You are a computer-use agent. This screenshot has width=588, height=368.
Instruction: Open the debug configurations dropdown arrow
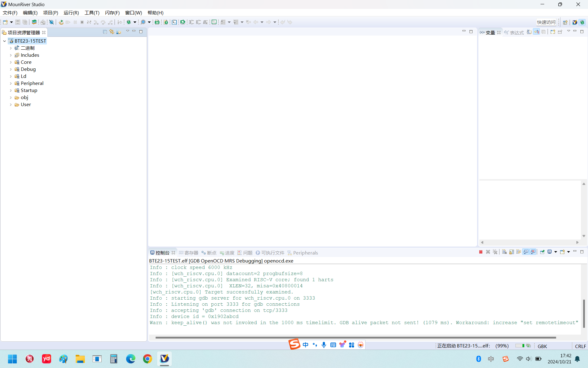(x=135, y=22)
